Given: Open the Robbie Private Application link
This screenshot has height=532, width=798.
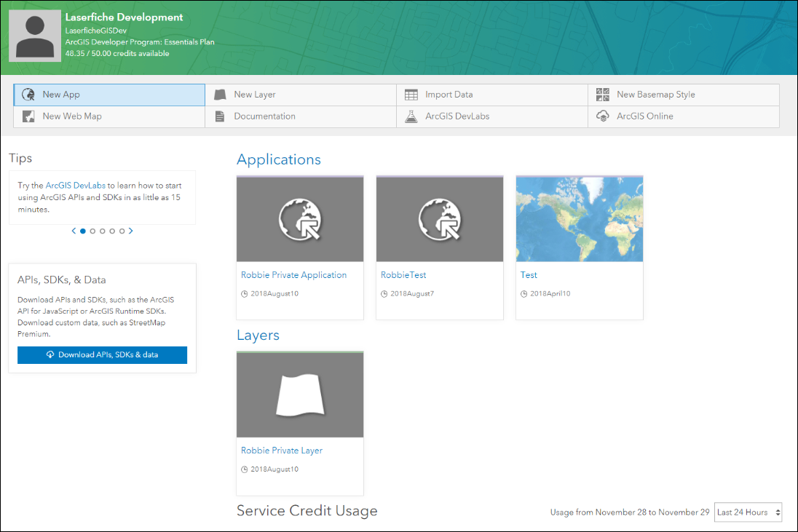Looking at the screenshot, I should pyautogui.click(x=293, y=275).
